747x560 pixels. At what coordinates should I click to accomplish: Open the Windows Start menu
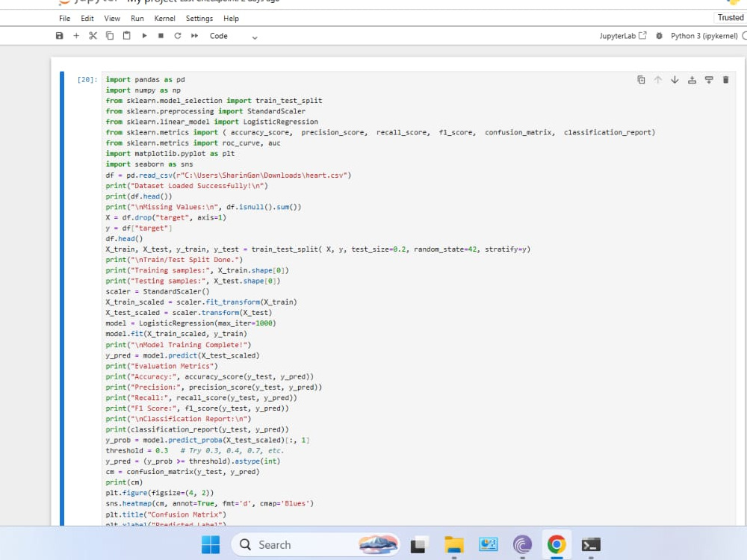click(x=211, y=545)
